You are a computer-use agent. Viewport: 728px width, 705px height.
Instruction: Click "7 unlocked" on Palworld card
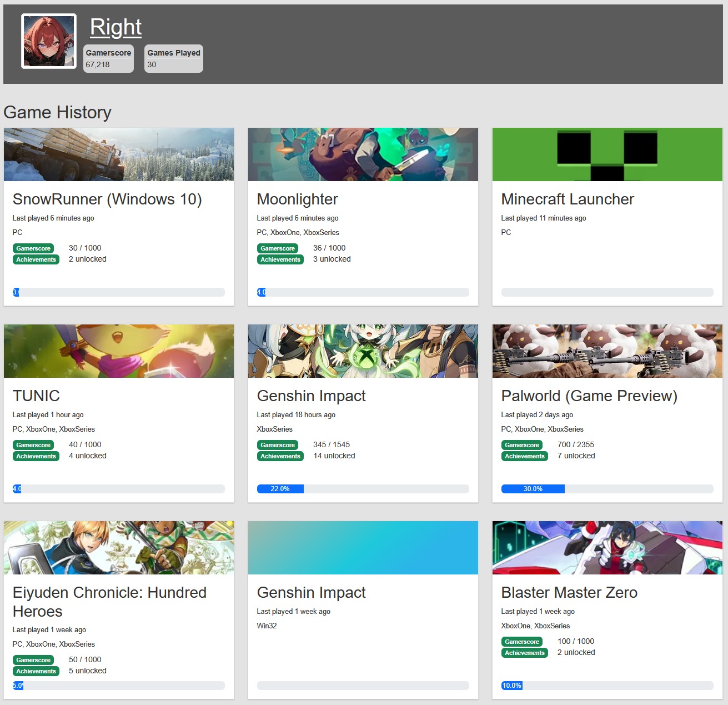click(x=576, y=456)
